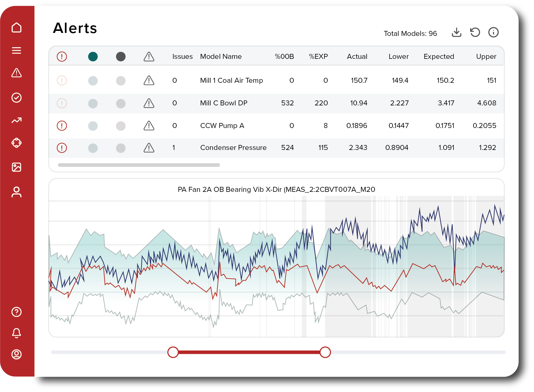Toggle the dark gray status filter in header
Screen dimensions: 534x392
click(121, 57)
